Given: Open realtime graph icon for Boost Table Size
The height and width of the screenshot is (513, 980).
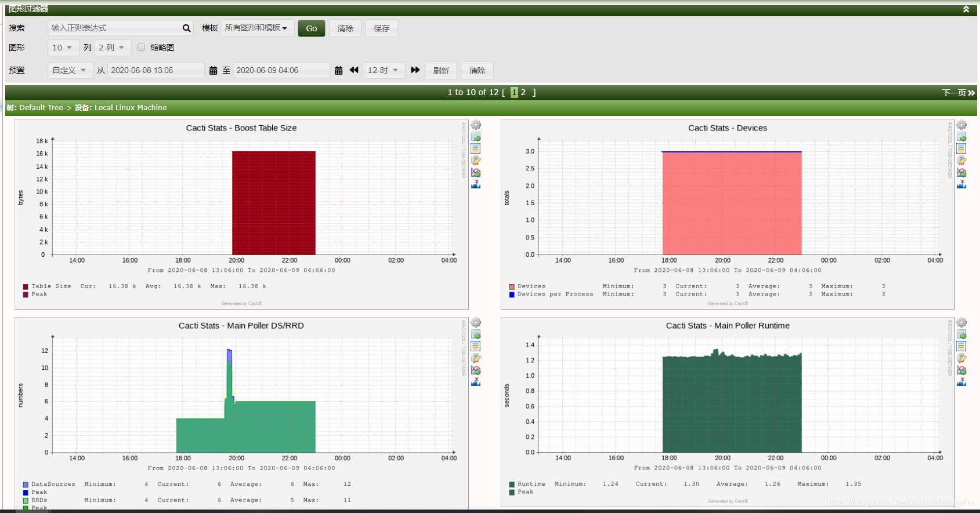Looking at the screenshot, I should click(476, 173).
